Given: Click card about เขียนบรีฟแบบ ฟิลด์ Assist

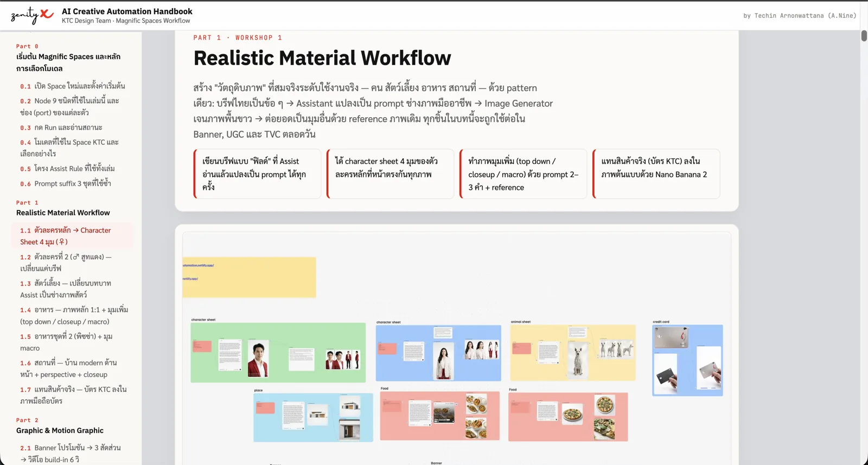Looking at the screenshot, I should pos(257,174).
